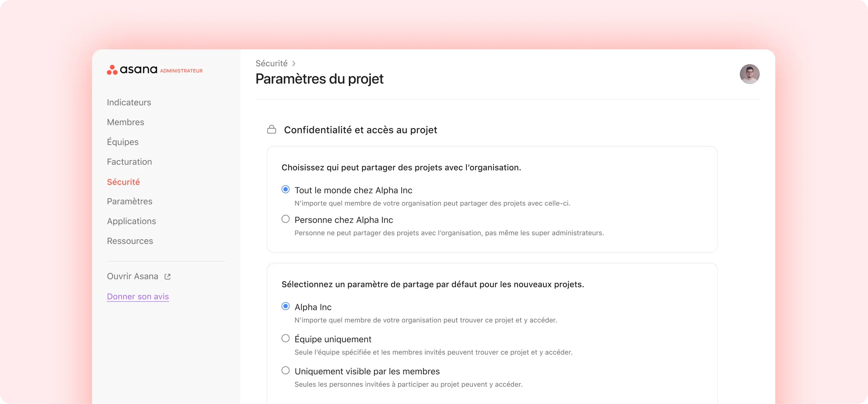Navigate to Membres section
Viewport: 868px width, 404px height.
click(x=126, y=122)
